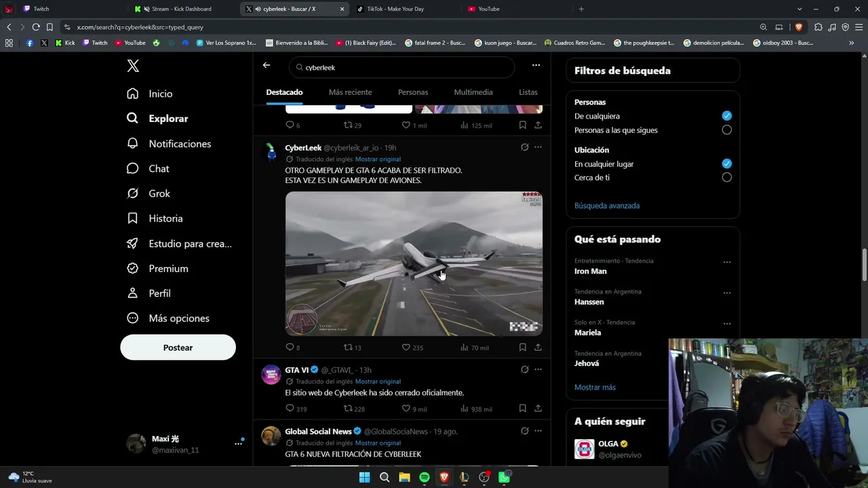Select 'Personas a las que sigues' filter
The image size is (868, 488).
tap(726, 130)
